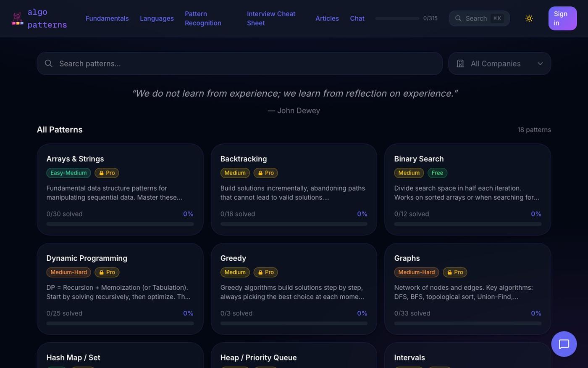Open the Backtracking pattern title

point(244,159)
